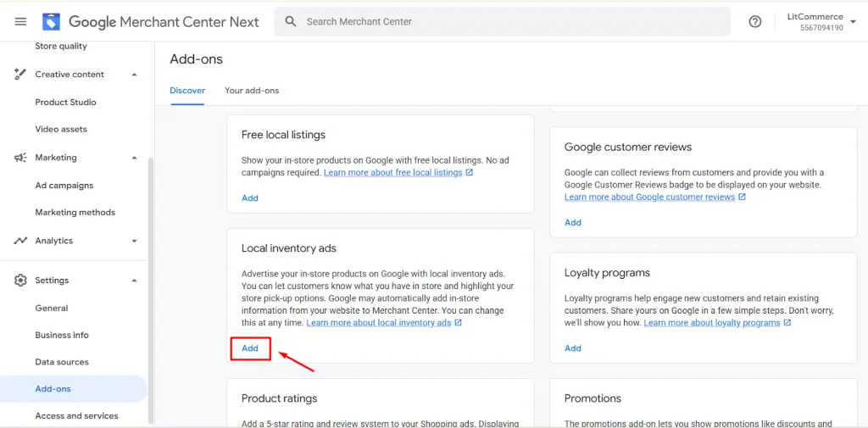Open Business info in sidebar
The height and width of the screenshot is (428, 868).
coord(62,336)
